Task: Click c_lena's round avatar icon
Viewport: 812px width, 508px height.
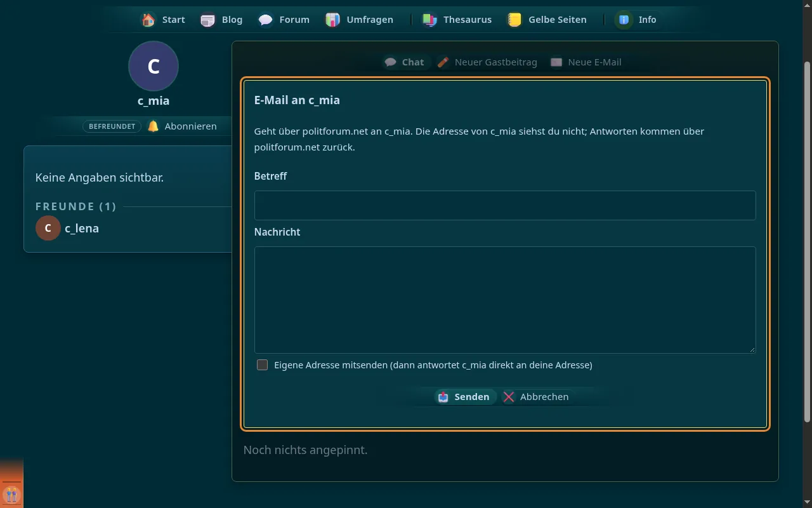Action: click(x=48, y=228)
